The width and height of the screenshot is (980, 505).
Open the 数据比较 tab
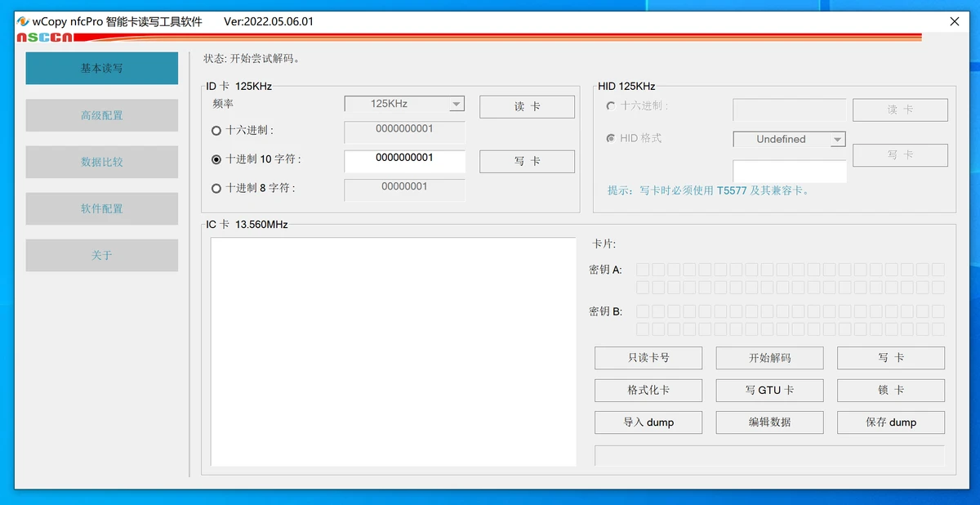102,162
